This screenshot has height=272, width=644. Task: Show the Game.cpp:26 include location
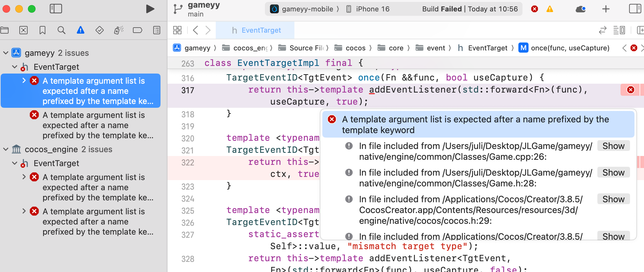[x=613, y=146]
